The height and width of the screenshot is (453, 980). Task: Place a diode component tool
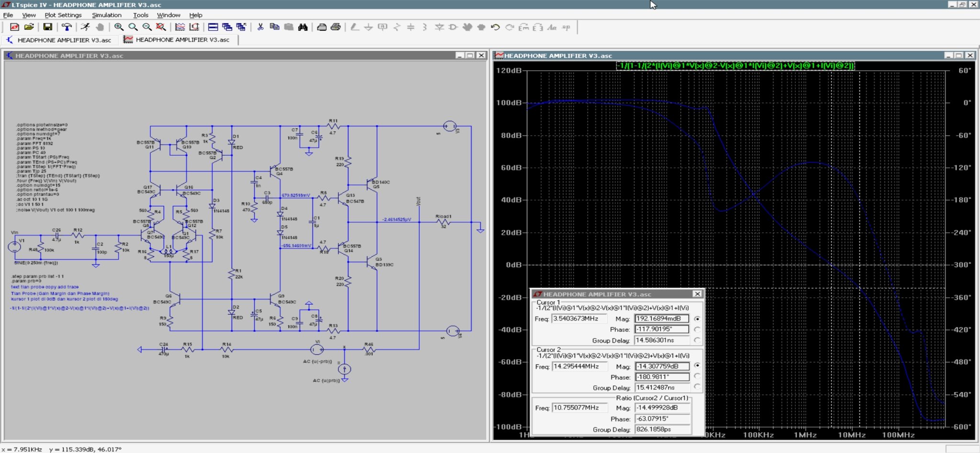439,27
